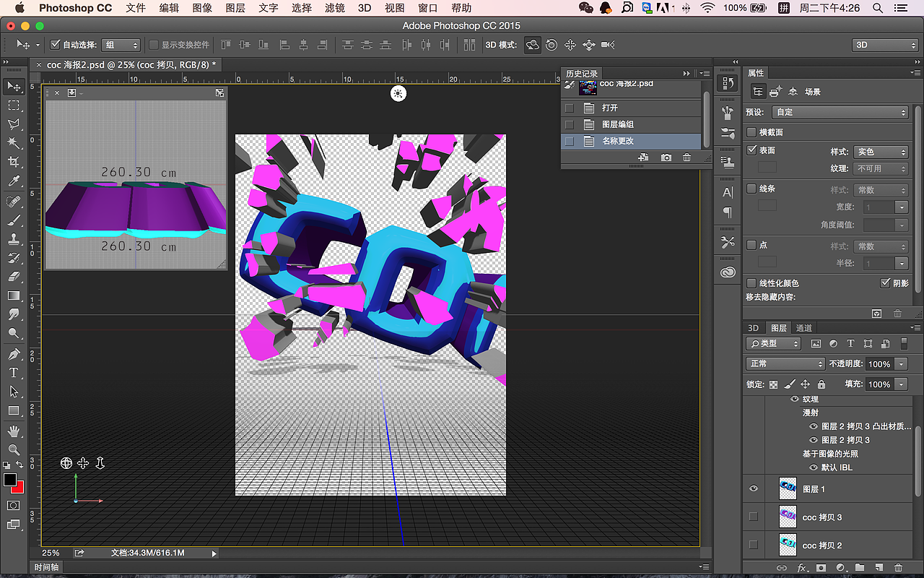Open the Creative Cloud Libraries panel icon

click(728, 272)
